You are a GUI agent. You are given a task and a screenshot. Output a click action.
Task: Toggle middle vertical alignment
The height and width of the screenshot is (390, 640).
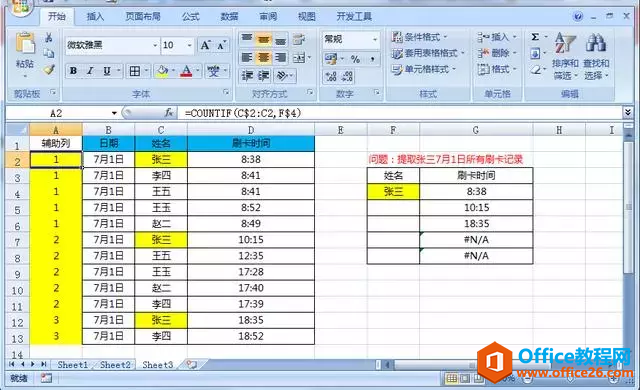pos(264,39)
